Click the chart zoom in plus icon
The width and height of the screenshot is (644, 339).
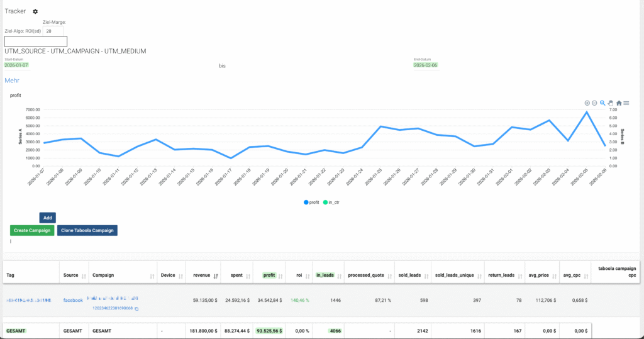587,103
